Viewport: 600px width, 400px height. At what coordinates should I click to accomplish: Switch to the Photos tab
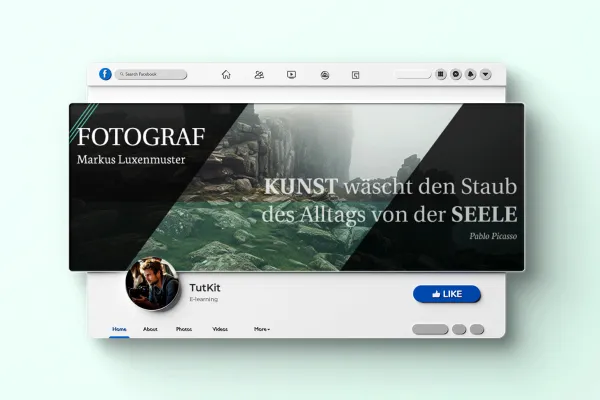coord(184,329)
